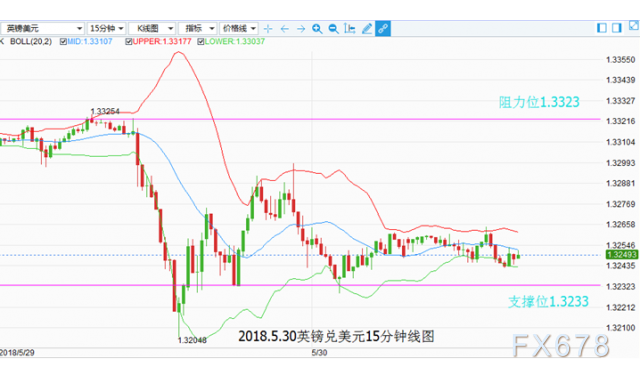Click the price axis scale icon
This screenshot has height=381, width=640.
click(x=350, y=29)
